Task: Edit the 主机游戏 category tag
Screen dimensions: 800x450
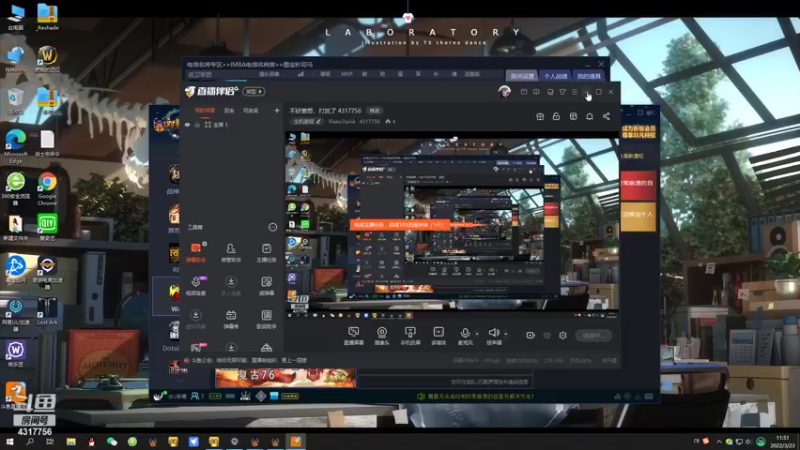Action: tap(307, 121)
